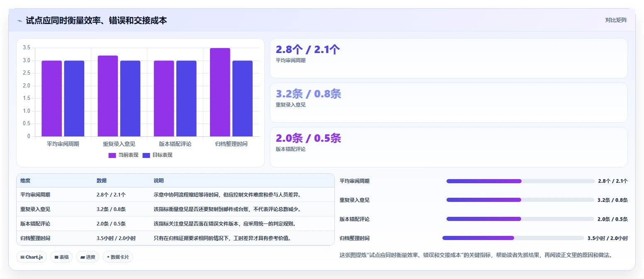Click the blue 目标表现 bar for 平均审阅周期
The width and height of the screenshot is (644, 279).
point(74,99)
